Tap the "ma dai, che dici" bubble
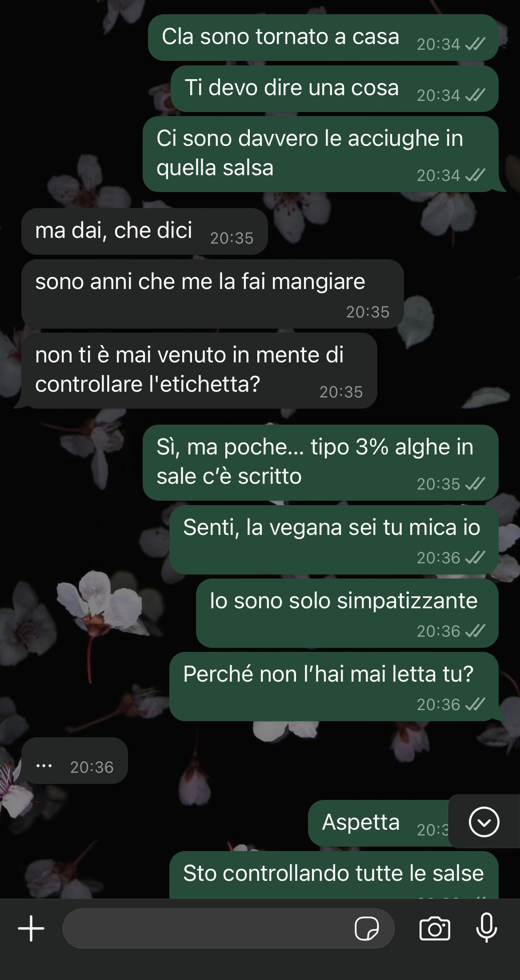 (x=144, y=231)
